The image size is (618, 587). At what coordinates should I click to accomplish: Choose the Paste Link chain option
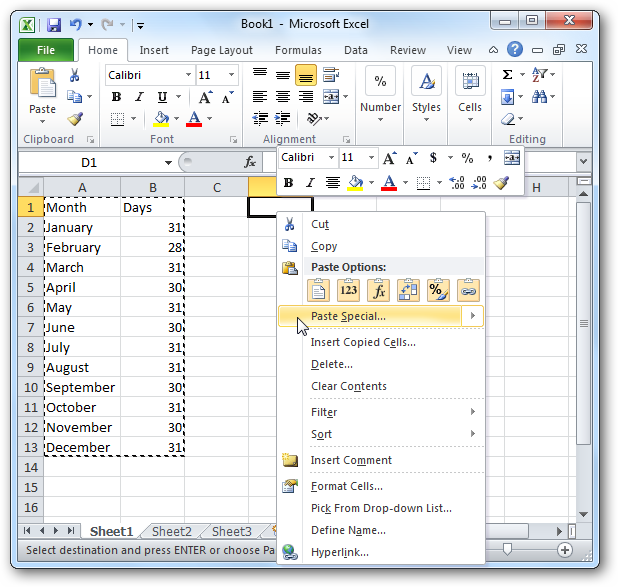468,290
